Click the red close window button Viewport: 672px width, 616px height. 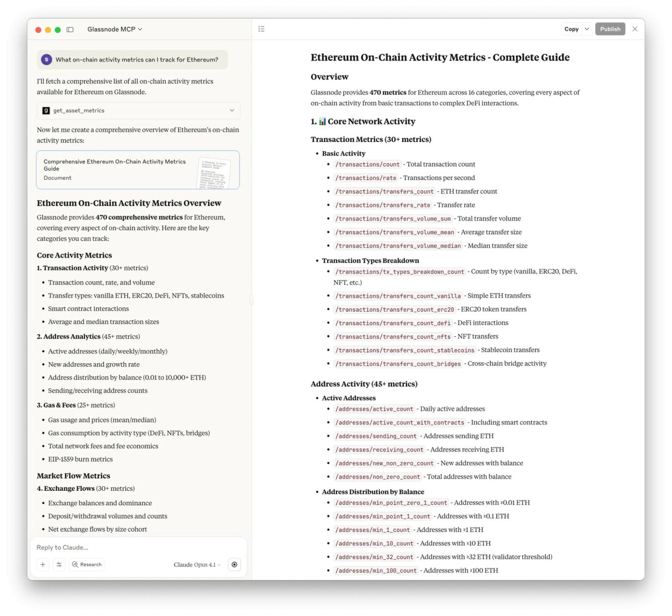[38, 30]
